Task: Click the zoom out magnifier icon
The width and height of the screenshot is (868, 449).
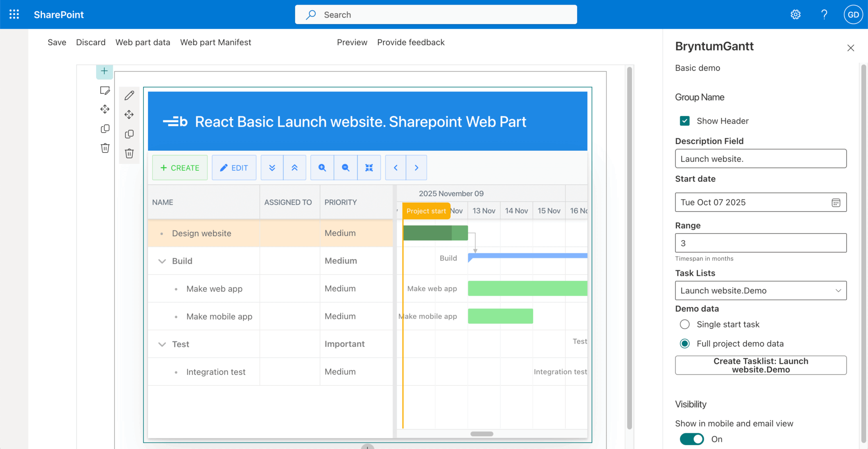Action: [x=345, y=168]
